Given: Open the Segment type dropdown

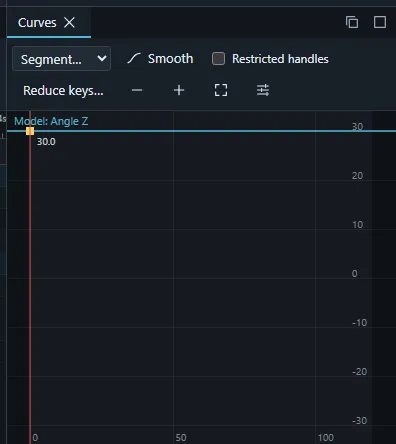Looking at the screenshot, I should [61, 59].
